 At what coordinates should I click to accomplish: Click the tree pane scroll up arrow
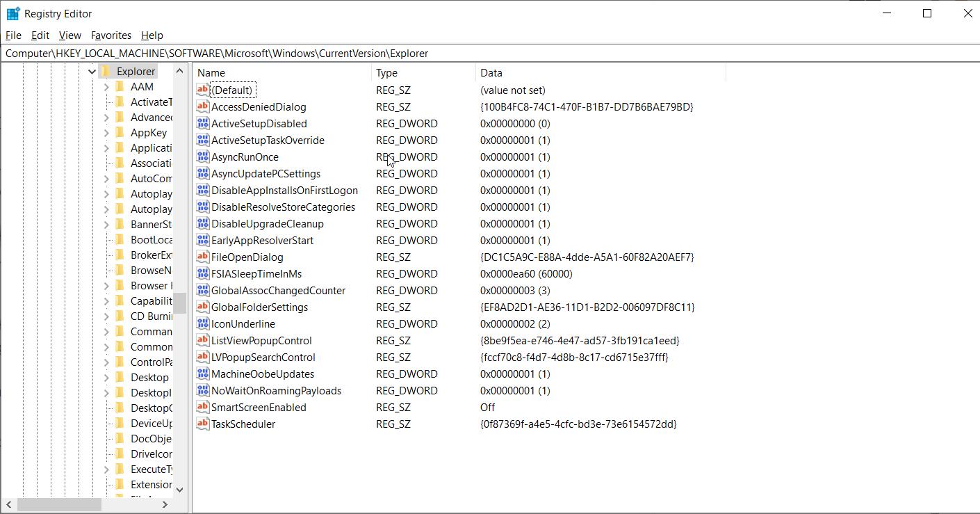(179, 72)
